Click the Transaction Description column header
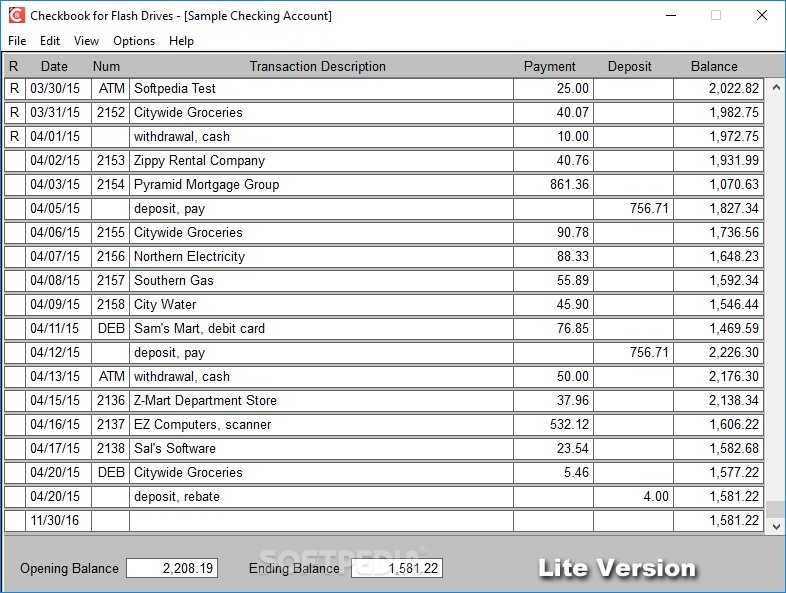 point(318,66)
